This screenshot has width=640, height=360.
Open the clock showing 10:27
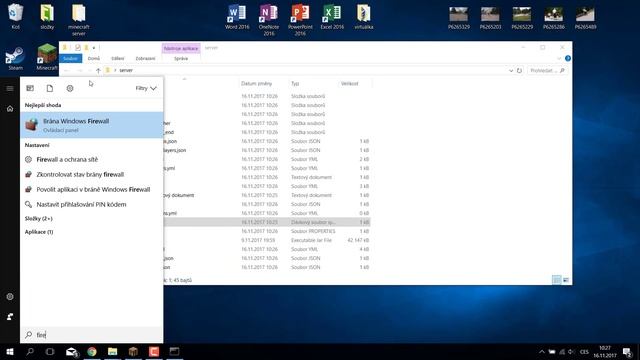coord(605,352)
